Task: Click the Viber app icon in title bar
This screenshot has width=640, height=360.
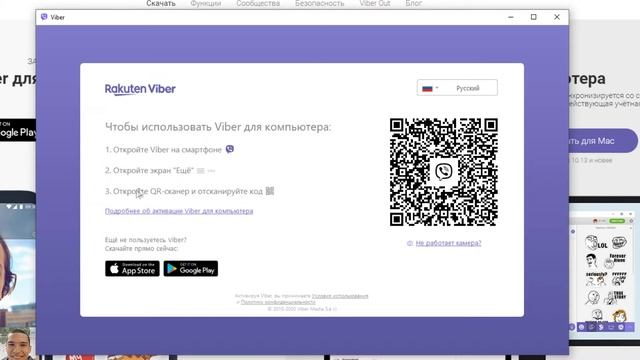Action: (x=44, y=17)
